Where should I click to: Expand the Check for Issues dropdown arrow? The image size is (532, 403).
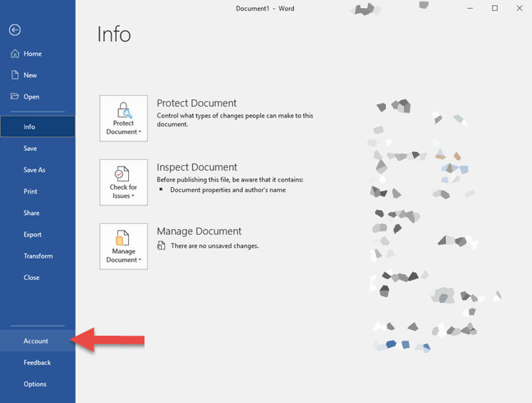pos(133,195)
